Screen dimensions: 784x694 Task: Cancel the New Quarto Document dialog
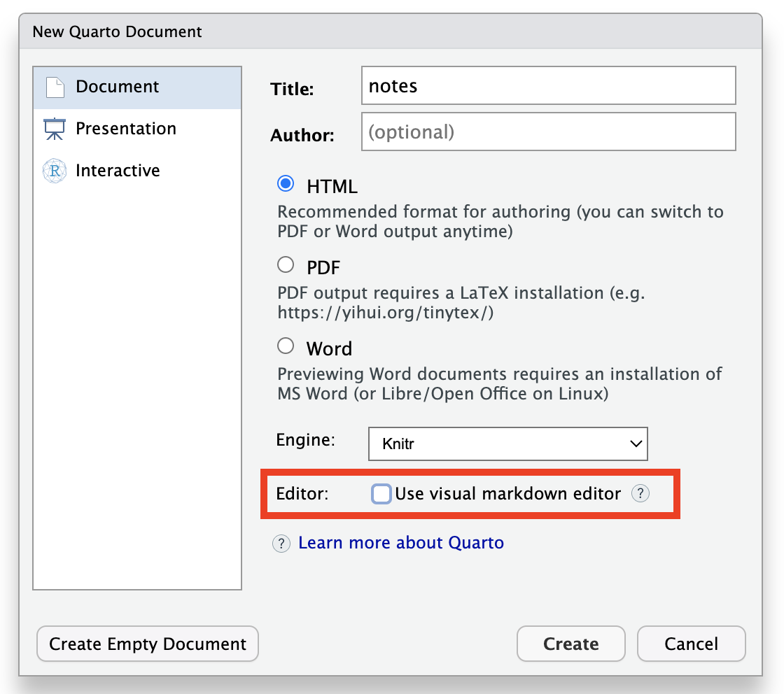click(x=691, y=644)
